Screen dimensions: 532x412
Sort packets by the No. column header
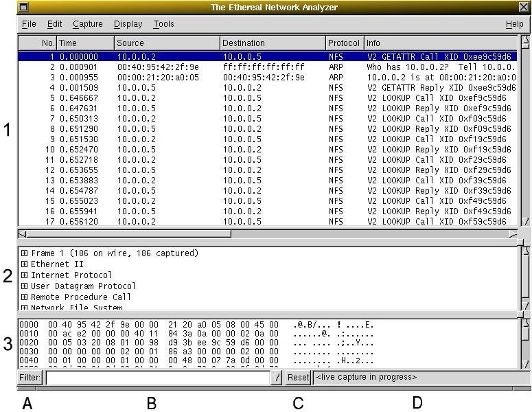37,43
